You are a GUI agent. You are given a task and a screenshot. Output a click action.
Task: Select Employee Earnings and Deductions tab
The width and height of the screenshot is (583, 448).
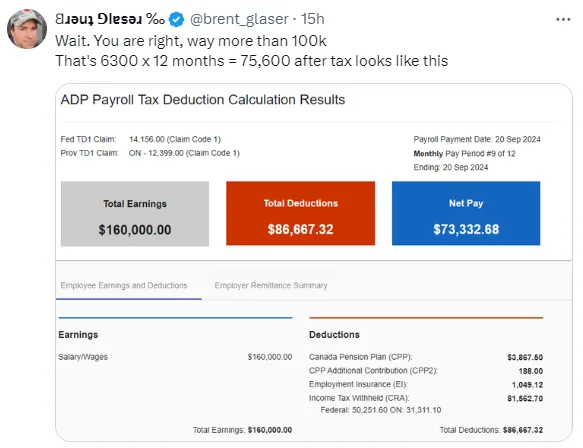tap(124, 285)
